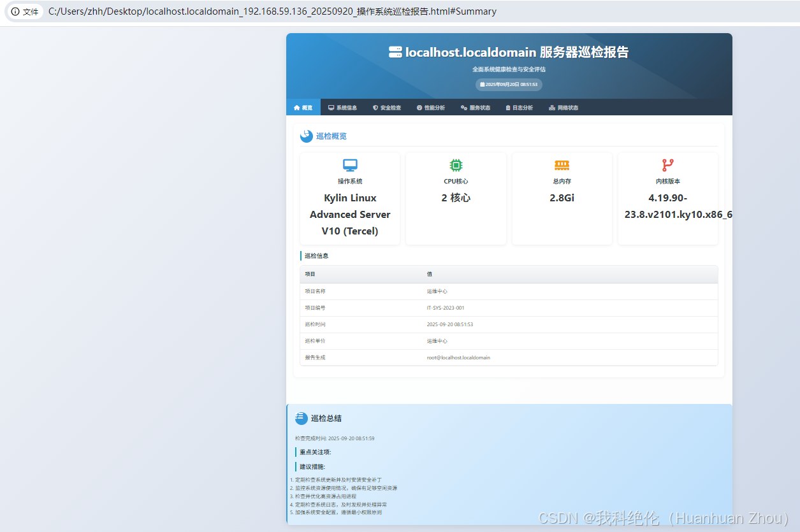Click the 报告生成 row label
This screenshot has width=800, height=532.
[315, 357]
